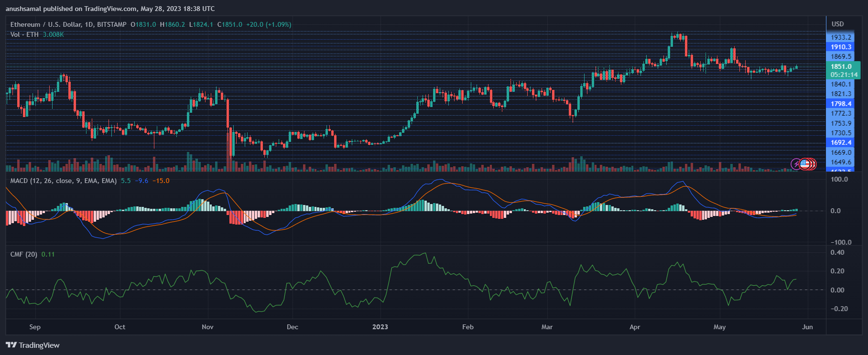Click the 1798.4 highlighted price level label
The image size is (868, 355).
point(841,104)
